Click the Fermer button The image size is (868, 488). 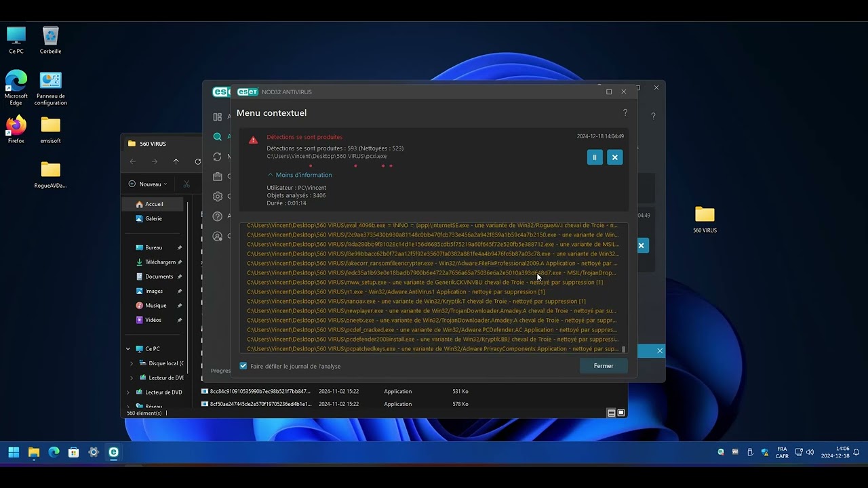[603, 366]
